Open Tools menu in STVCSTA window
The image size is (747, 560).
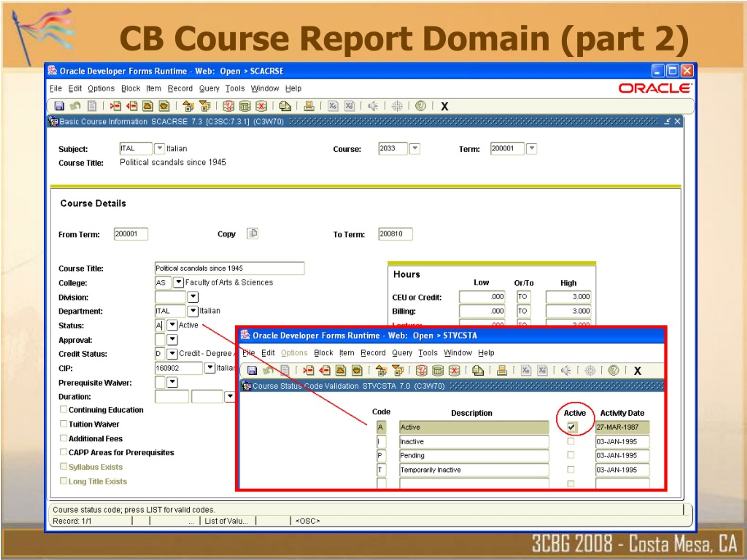click(428, 353)
